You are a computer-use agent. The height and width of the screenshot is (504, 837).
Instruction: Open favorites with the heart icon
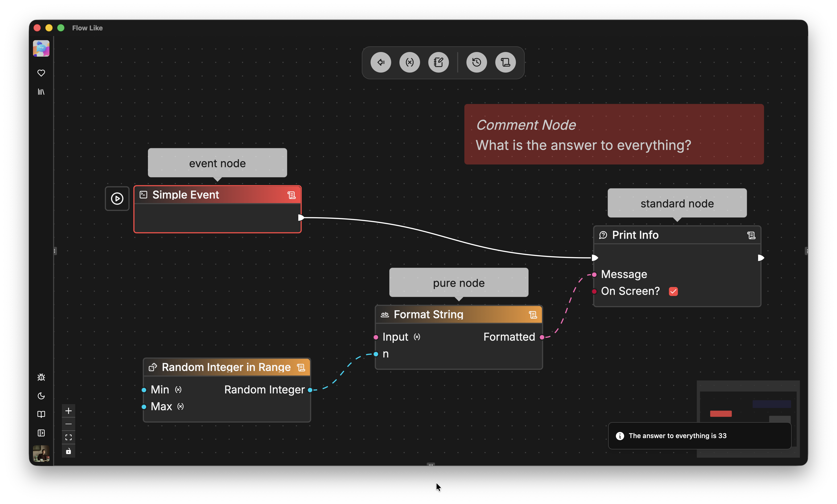(41, 73)
